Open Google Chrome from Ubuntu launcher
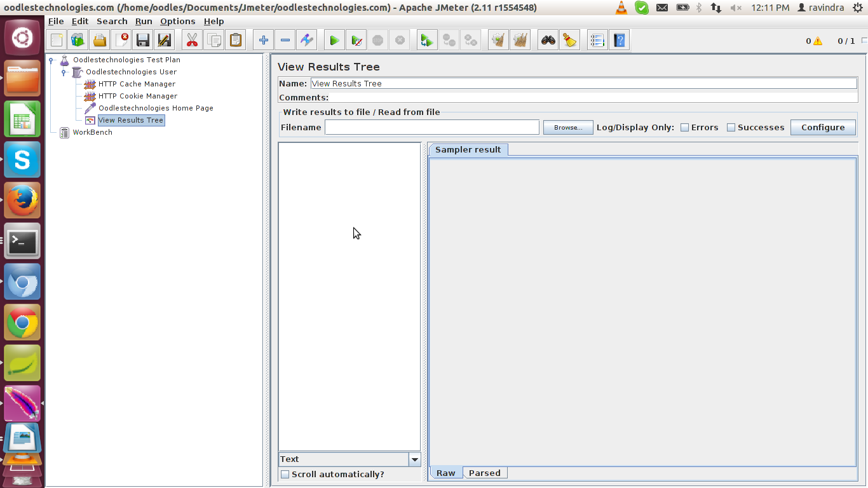The height and width of the screenshot is (488, 868). [22, 323]
